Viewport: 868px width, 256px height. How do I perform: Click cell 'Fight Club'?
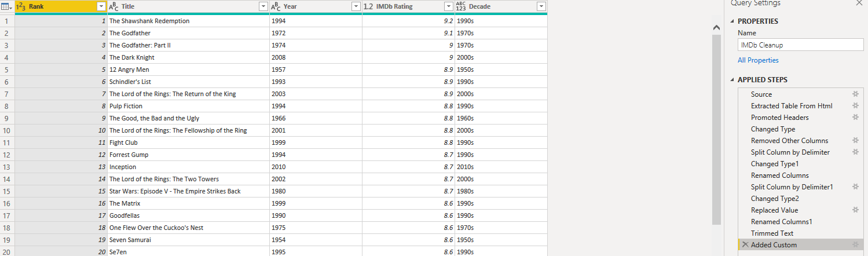click(x=188, y=142)
